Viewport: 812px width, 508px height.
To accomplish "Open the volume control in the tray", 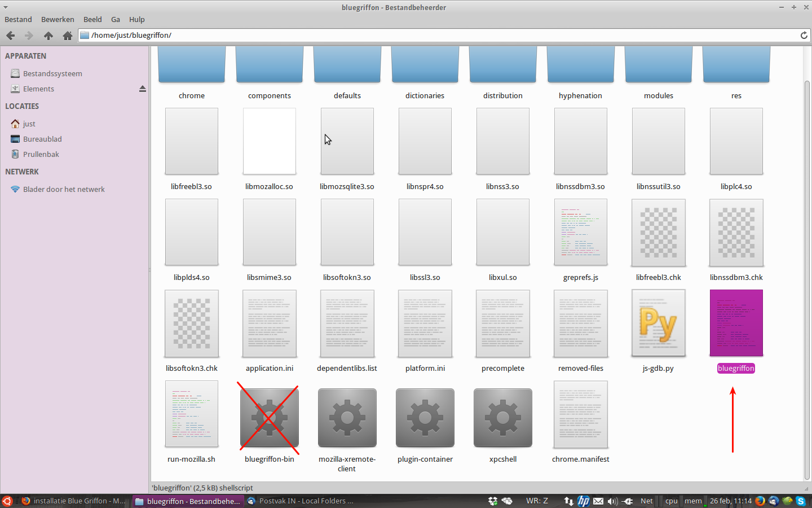I will (x=612, y=501).
